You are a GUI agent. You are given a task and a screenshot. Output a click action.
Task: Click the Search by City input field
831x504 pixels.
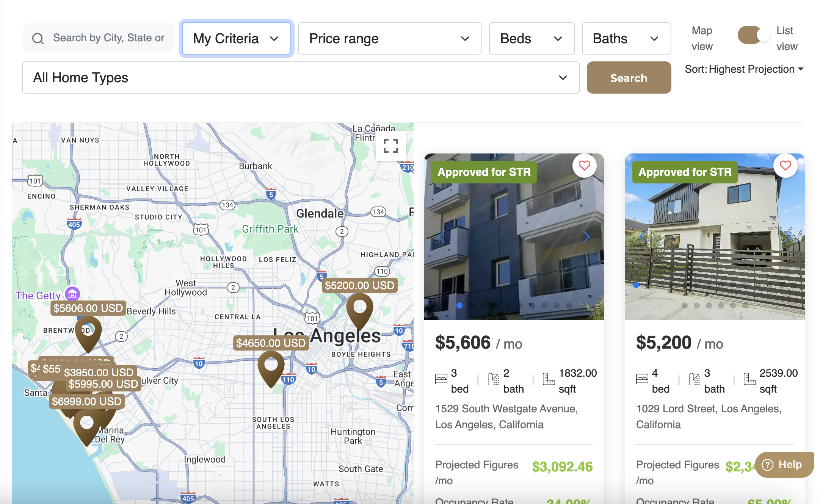click(108, 38)
